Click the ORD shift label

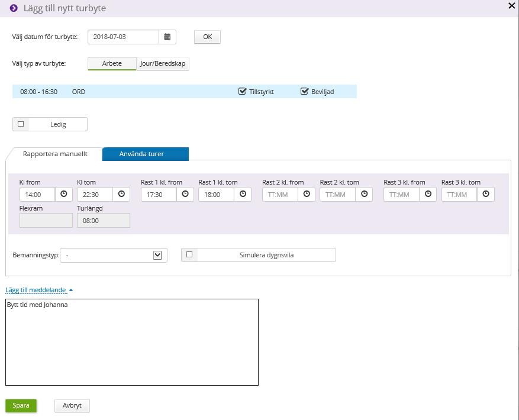(x=79, y=92)
